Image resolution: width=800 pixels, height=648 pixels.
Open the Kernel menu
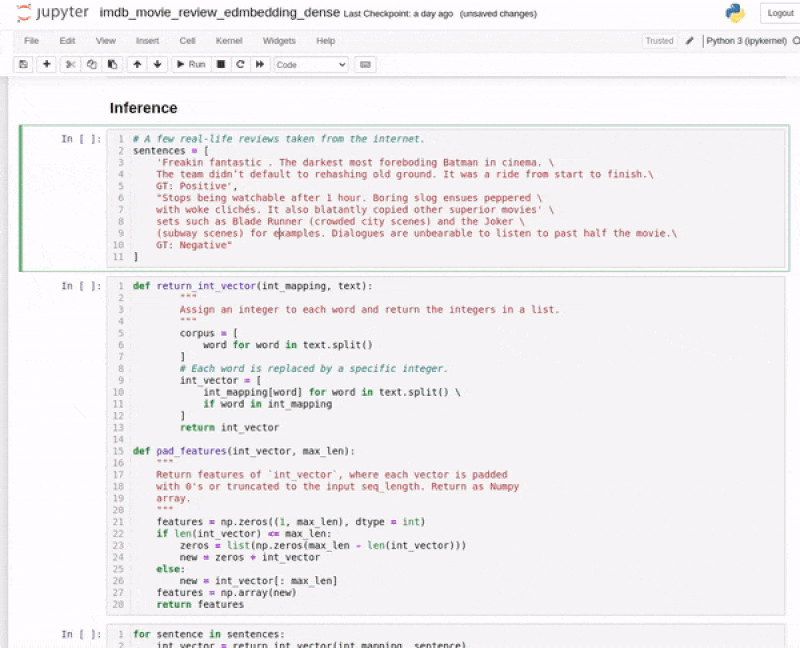[229, 41]
